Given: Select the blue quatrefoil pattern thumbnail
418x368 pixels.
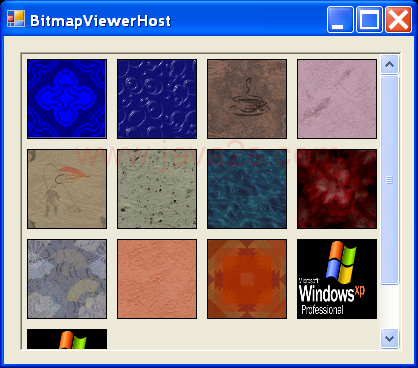Looking at the screenshot, I should [67, 99].
